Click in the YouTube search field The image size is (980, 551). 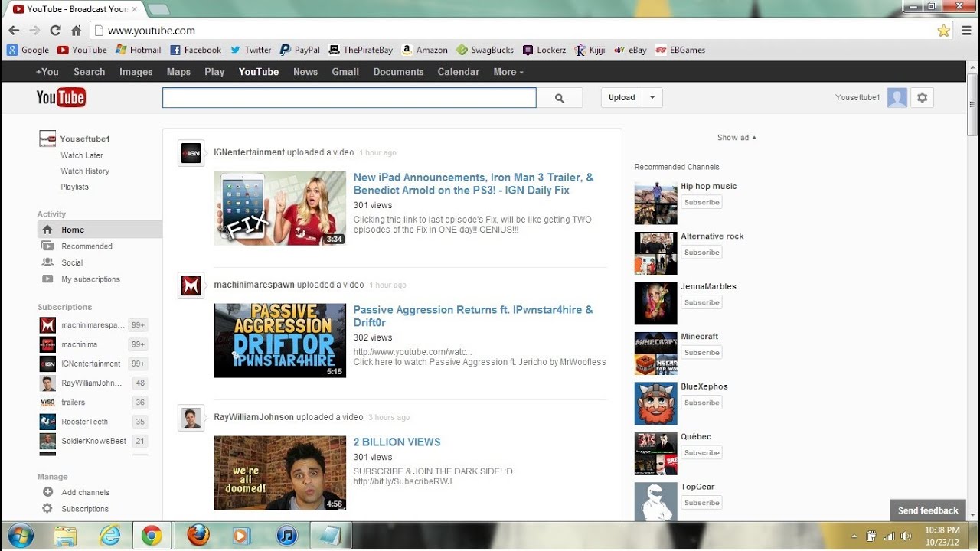coord(349,98)
